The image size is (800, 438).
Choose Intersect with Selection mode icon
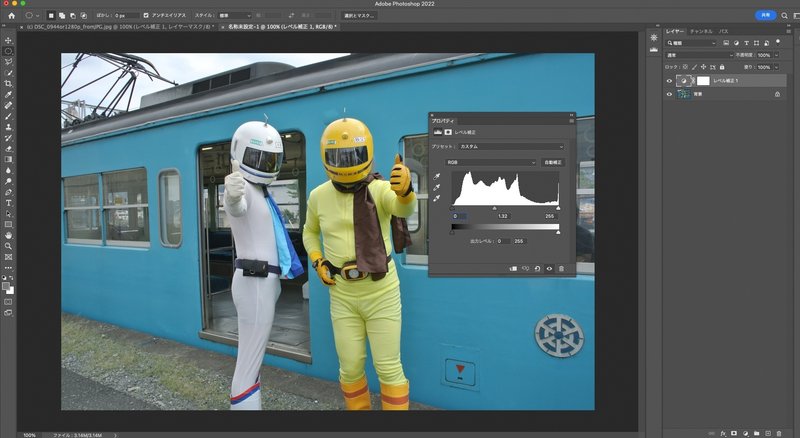tap(84, 16)
